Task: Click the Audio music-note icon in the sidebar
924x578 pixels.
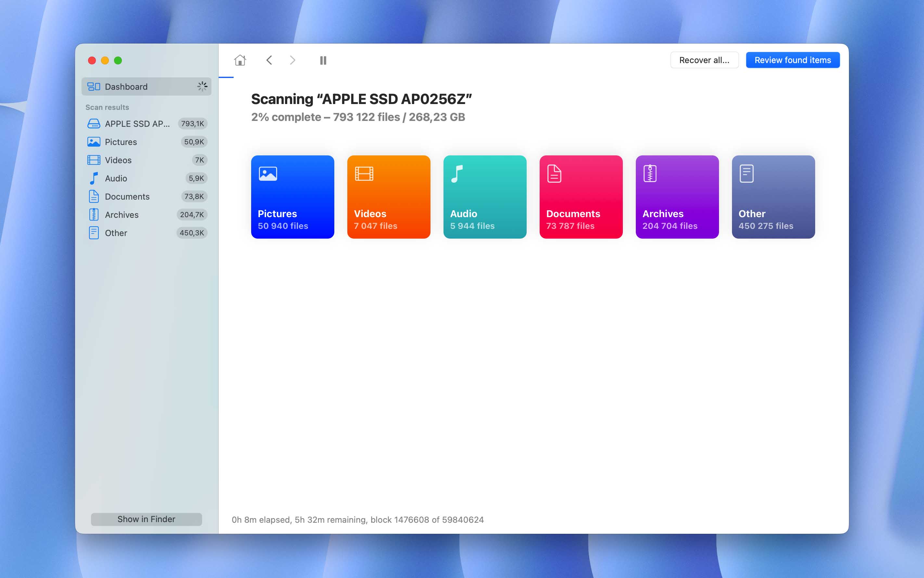Action: click(94, 178)
